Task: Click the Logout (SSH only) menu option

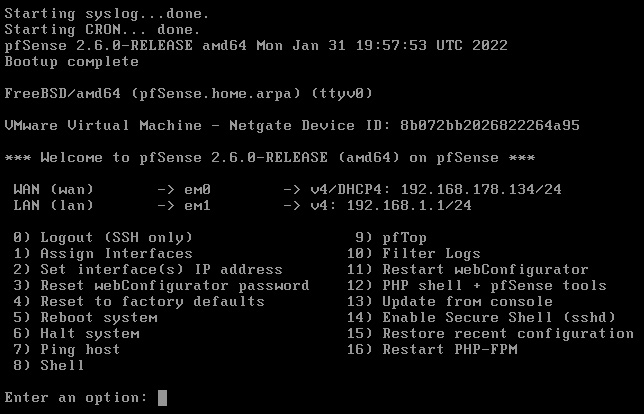Action: (103, 238)
